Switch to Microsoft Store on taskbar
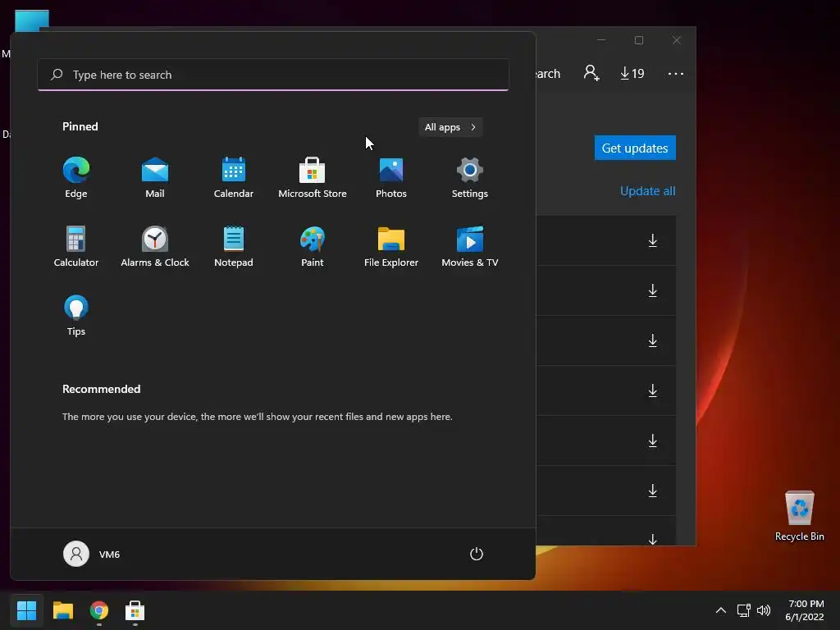Screen dimensions: 840x630 click(135, 610)
